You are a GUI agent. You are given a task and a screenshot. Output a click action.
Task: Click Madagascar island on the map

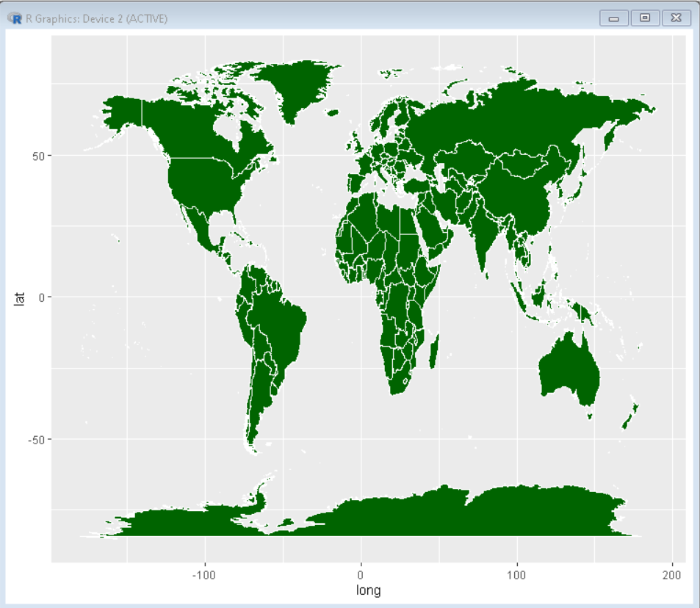434,352
